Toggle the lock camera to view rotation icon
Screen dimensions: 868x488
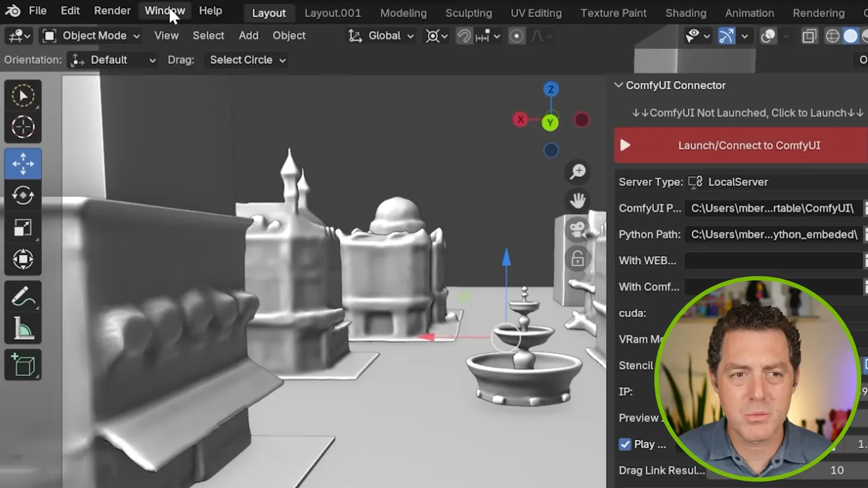(578, 259)
